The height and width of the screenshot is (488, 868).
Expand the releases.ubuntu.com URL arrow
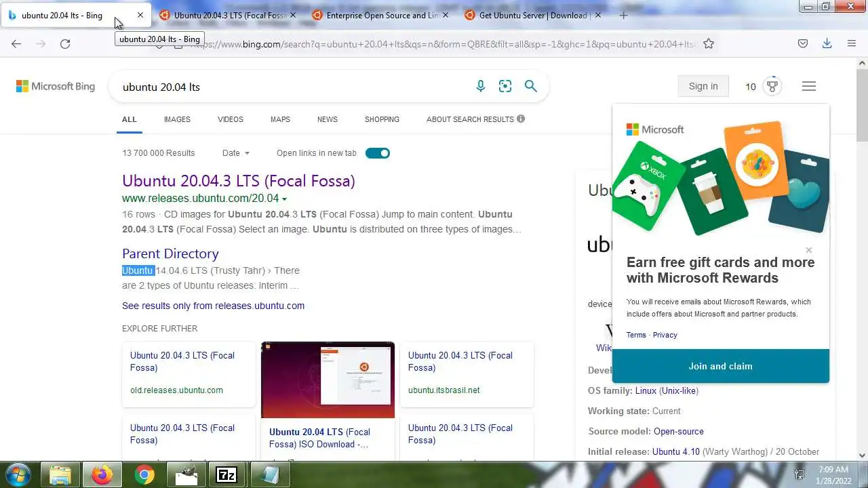[284, 199]
